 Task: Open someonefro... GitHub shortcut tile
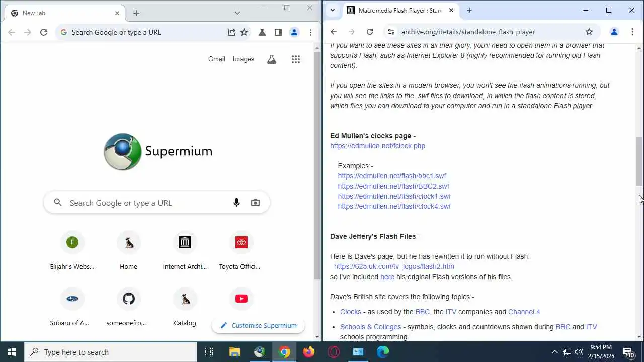pyautogui.click(x=128, y=307)
